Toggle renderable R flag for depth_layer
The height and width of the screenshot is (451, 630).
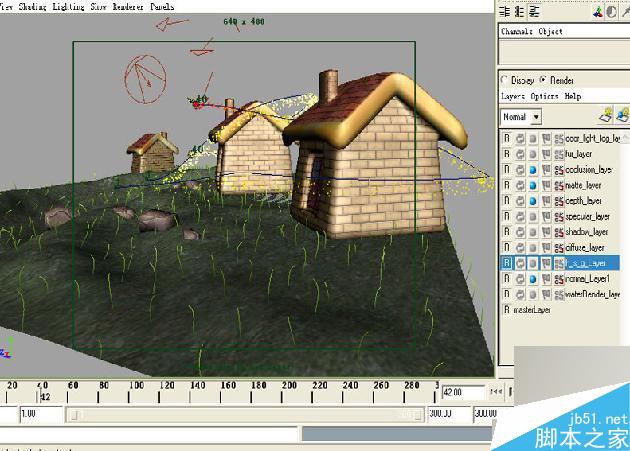[507, 201]
